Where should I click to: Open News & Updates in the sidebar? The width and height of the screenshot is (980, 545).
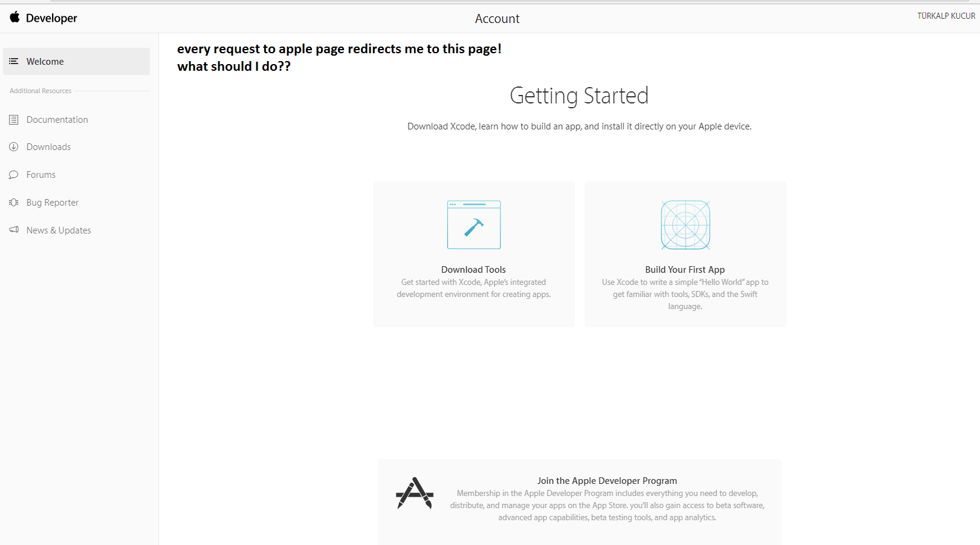[59, 230]
